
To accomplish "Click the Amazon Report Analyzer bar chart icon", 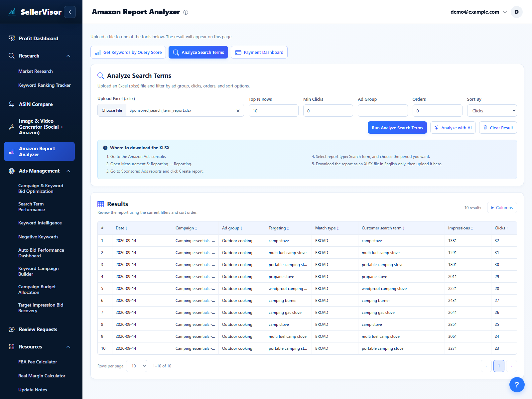I will [12, 152].
